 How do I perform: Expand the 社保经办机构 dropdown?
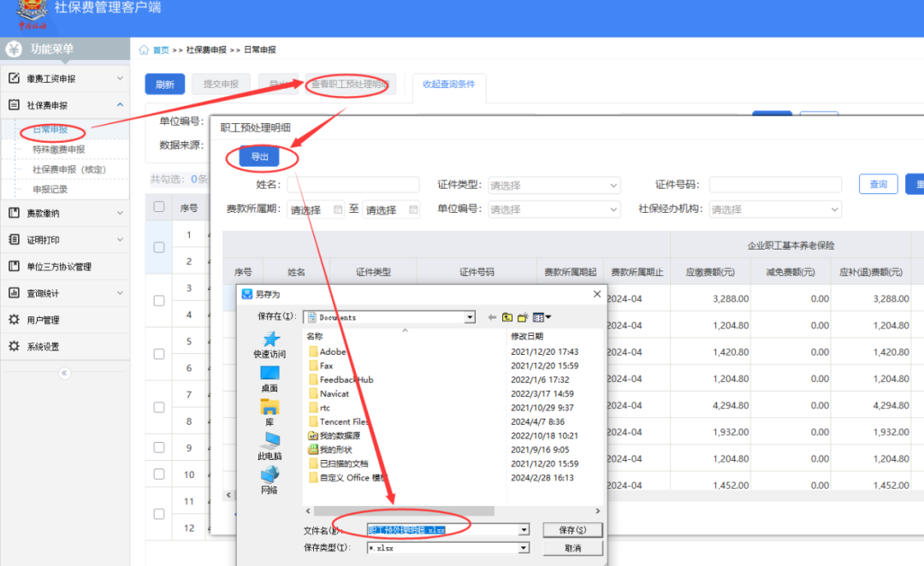tap(773, 209)
